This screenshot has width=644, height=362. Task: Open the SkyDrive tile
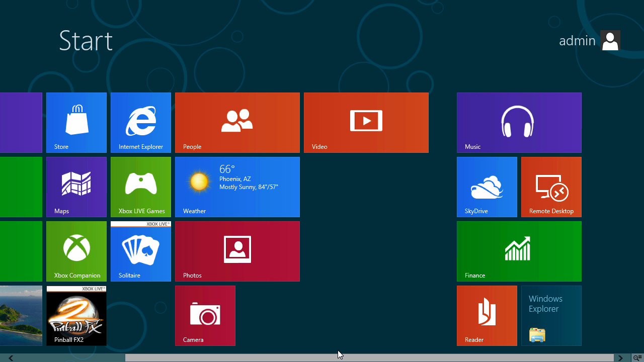(x=487, y=187)
